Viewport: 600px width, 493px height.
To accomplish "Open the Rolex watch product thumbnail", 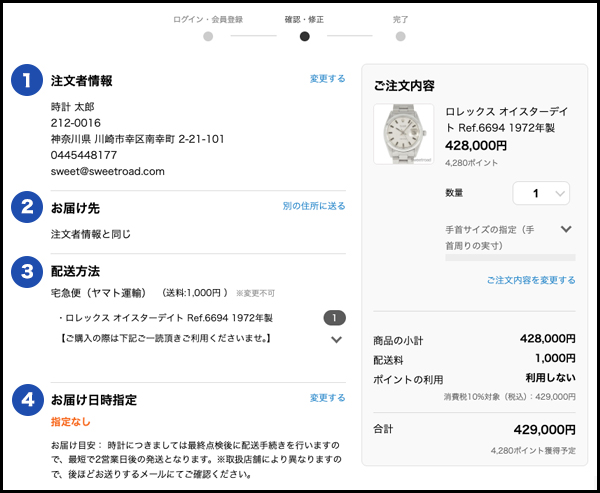I will pos(403,134).
